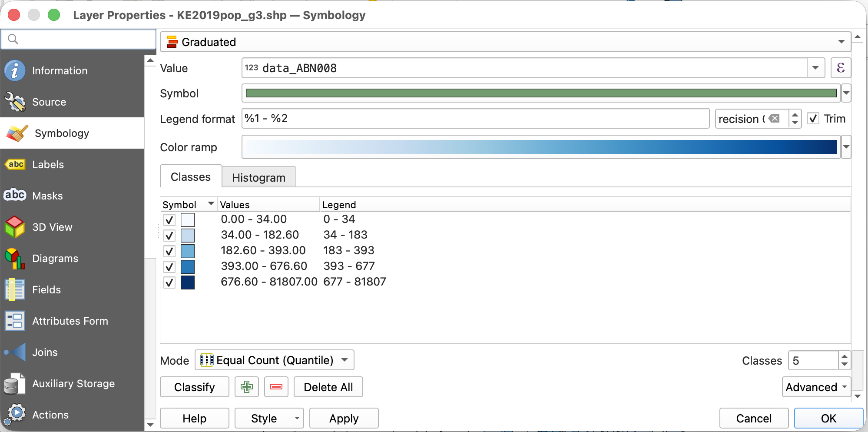Click the blue Color ramp preview
The image size is (868, 432).
pyautogui.click(x=541, y=147)
